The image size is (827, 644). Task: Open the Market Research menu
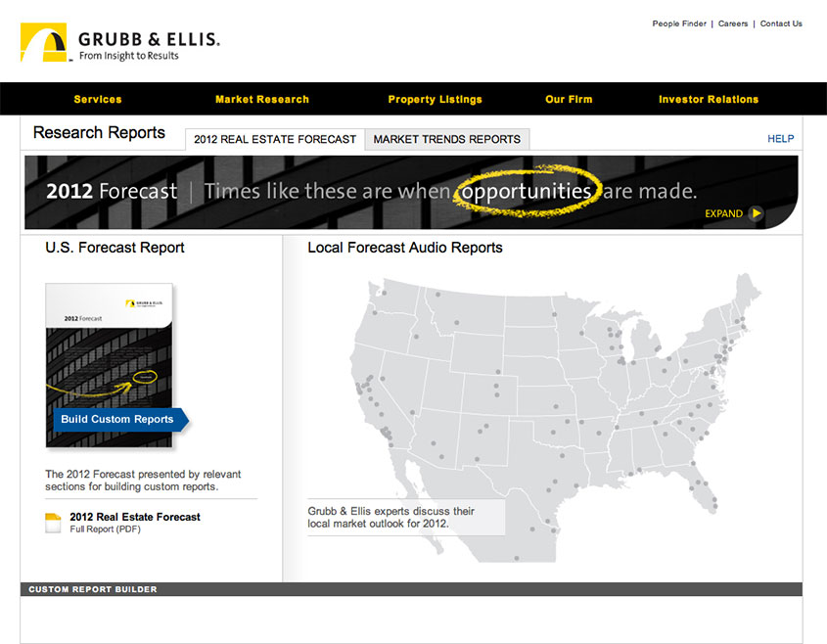pyautogui.click(x=261, y=99)
